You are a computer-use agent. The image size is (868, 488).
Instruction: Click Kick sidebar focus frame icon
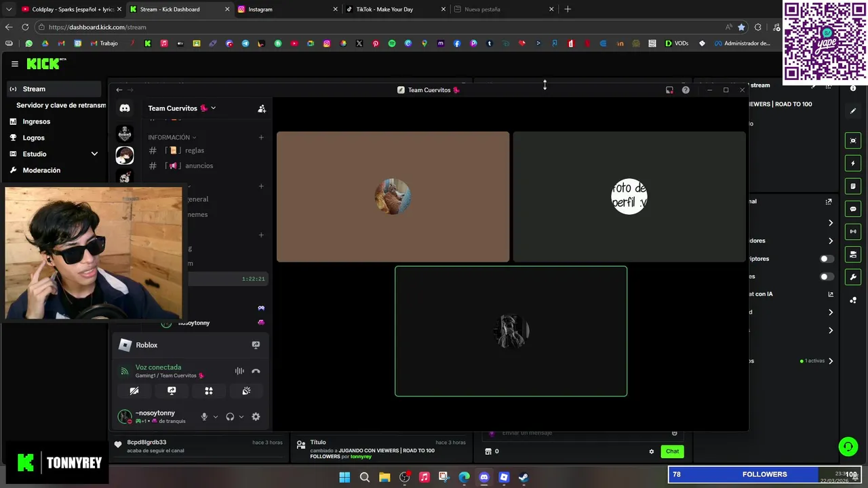tap(853, 141)
